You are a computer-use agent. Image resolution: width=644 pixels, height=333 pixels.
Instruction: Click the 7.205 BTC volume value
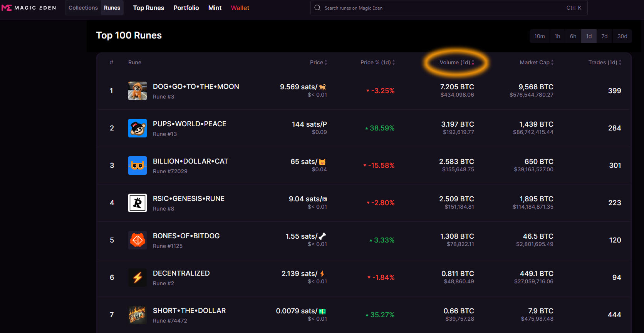click(x=457, y=87)
